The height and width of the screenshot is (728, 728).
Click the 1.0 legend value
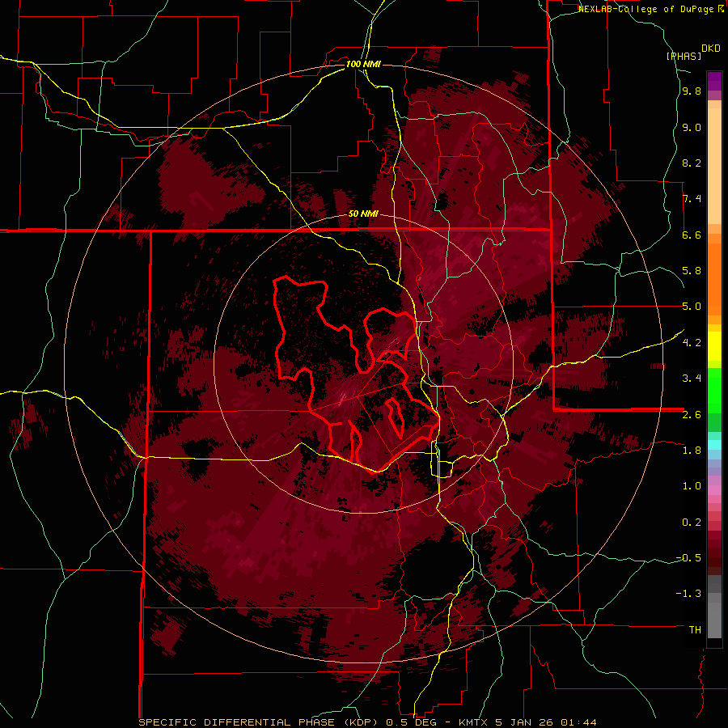[x=692, y=486]
